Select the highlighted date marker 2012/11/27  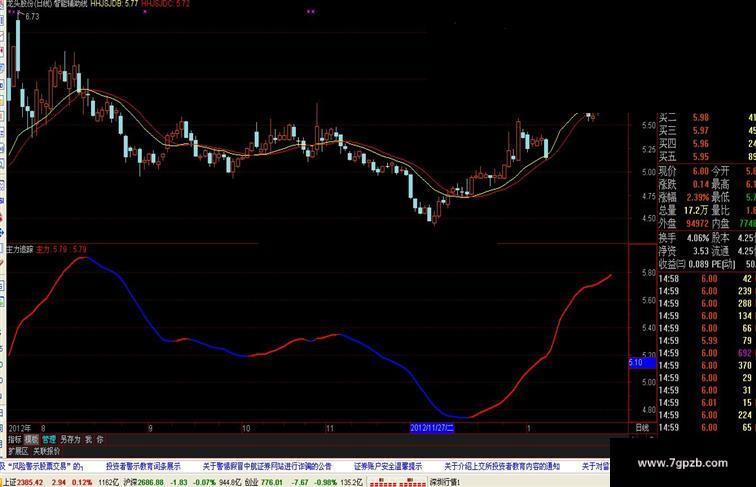432,428
